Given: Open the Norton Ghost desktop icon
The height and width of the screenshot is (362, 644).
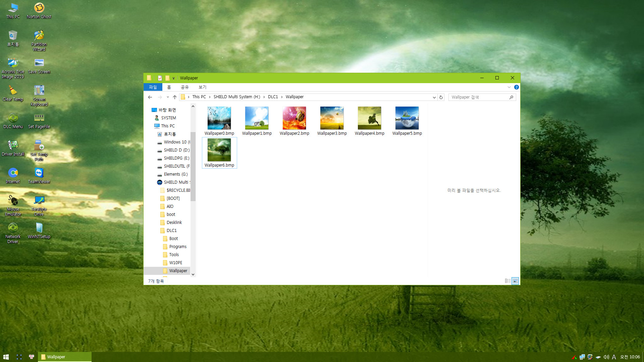Looking at the screenshot, I should click(39, 10).
